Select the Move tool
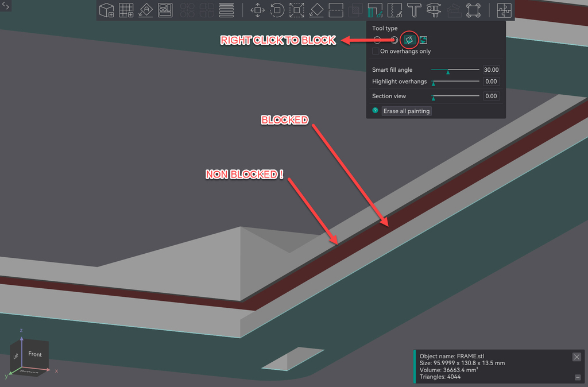The height and width of the screenshot is (387, 588). [x=258, y=10]
